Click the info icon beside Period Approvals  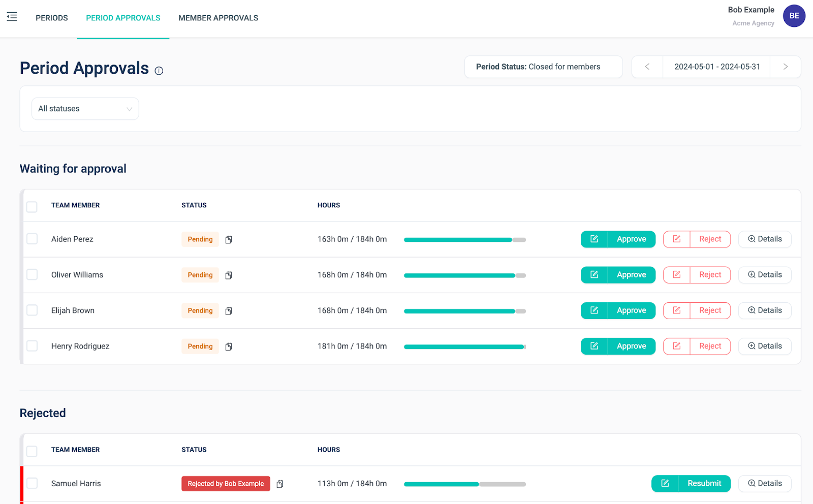pyautogui.click(x=159, y=71)
